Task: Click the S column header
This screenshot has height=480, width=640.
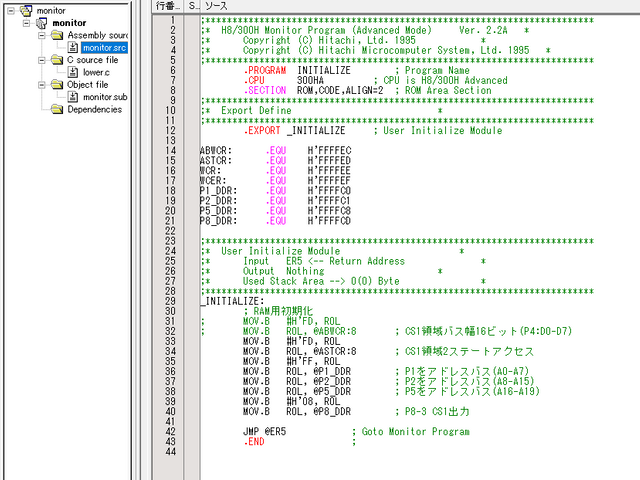Action: pyautogui.click(x=193, y=6)
